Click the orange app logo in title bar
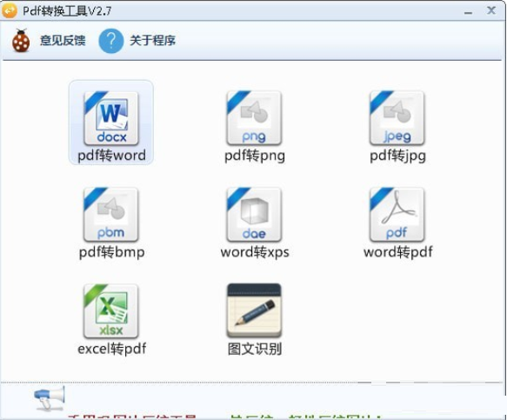 point(10,10)
